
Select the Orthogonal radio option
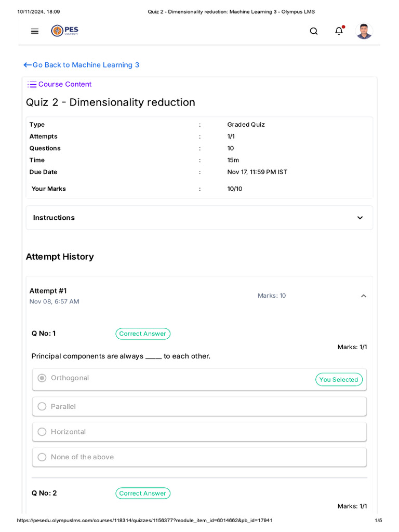pyautogui.click(x=42, y=378)
